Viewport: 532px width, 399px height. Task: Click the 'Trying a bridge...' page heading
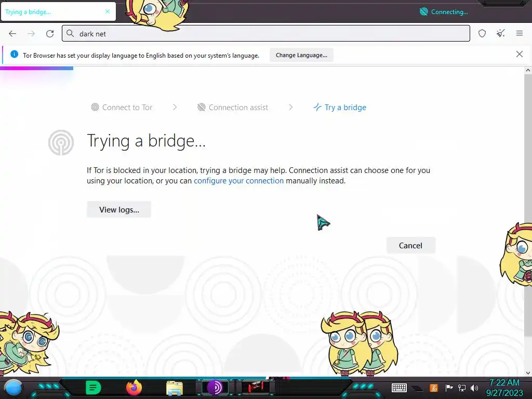click(x=146, y=141)
